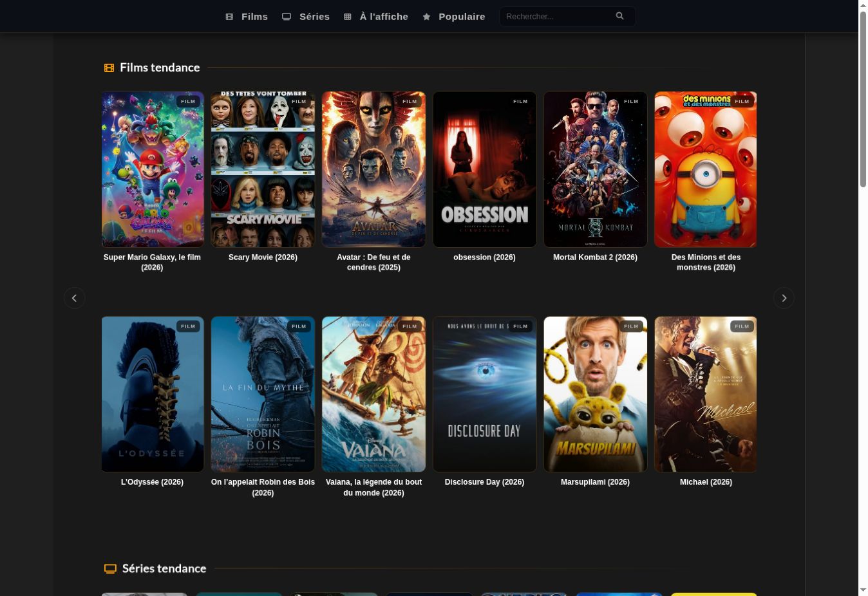
Task: Open the Marsupilami poster
Action: (596, 394)
